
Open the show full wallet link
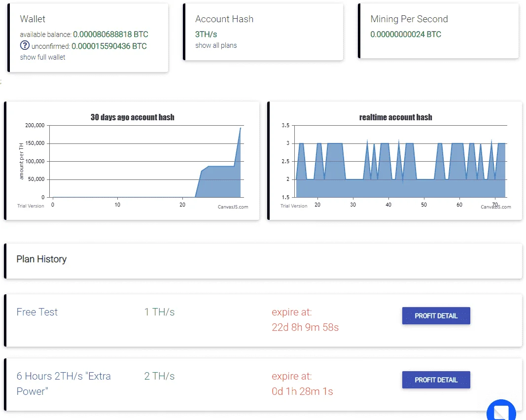(42, 57)
